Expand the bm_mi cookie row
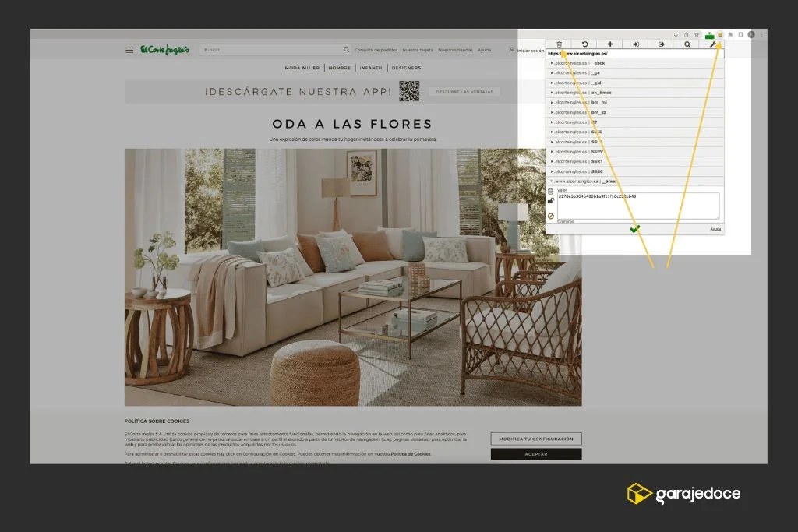This screenshot has width=798, height=532. 635,102
